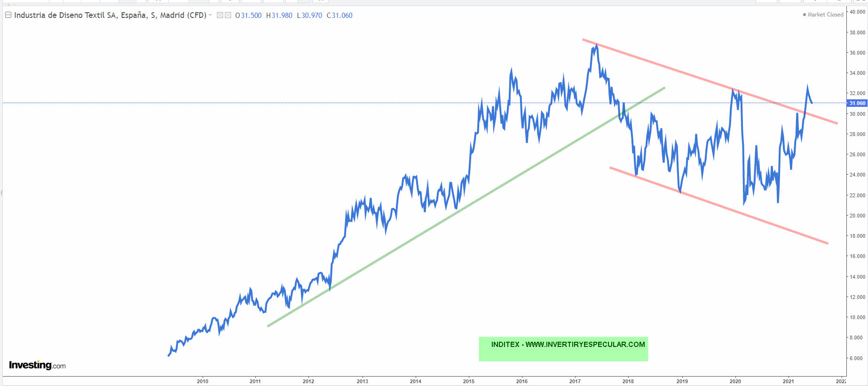Click the 2010 label on time axis
The height and width of the screenshot is (386, 868).
(x=202, y=381)
